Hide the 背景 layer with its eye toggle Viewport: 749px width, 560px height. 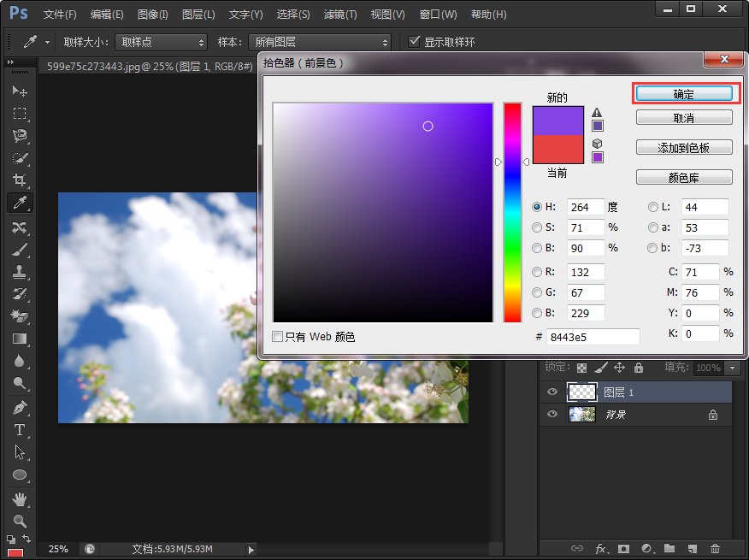(x=551, y=414)
